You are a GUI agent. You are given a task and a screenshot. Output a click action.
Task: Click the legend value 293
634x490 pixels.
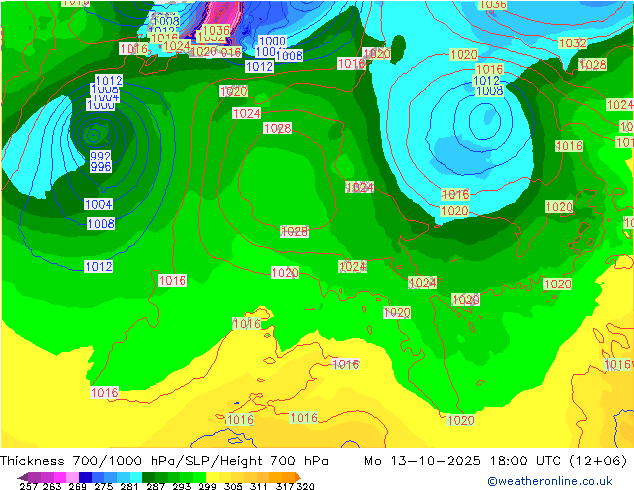[x=182, y=486]
